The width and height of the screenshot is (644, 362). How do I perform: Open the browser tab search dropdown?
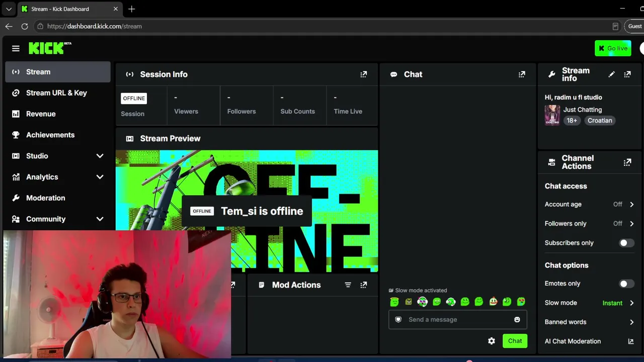click(9, 9)
